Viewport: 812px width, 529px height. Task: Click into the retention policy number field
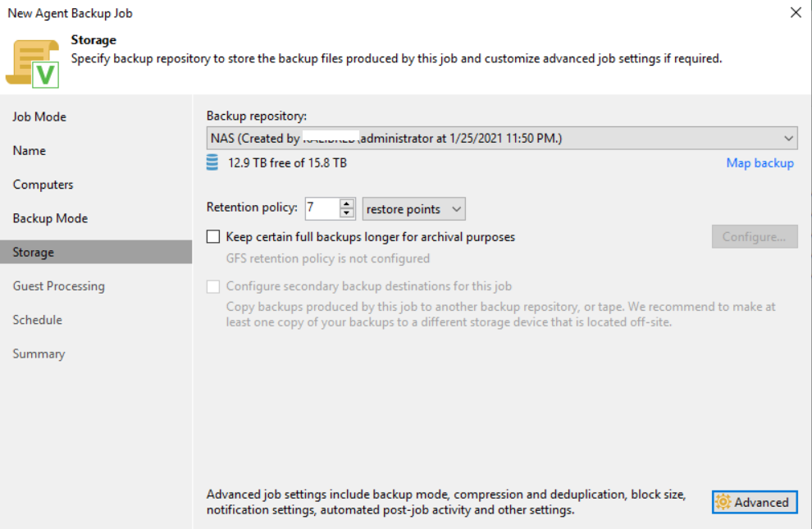coord(321,209)
